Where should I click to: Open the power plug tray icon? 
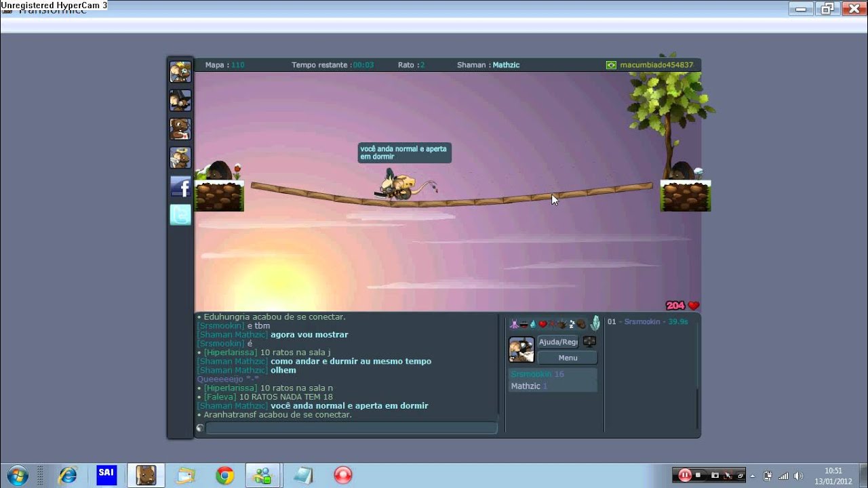coord(768,476)
